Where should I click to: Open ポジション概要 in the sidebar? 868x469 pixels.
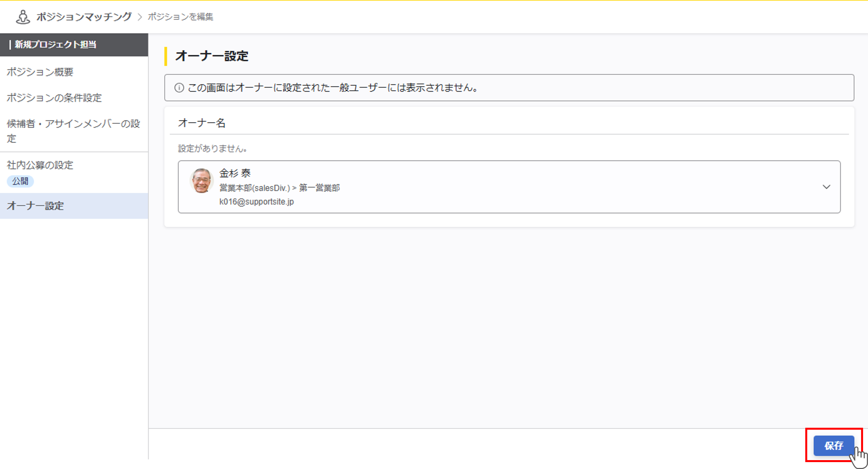pos(40,72)
